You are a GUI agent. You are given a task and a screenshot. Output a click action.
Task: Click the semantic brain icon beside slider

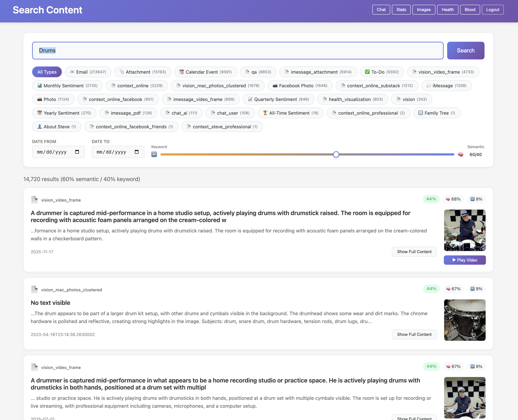(461, 154)
